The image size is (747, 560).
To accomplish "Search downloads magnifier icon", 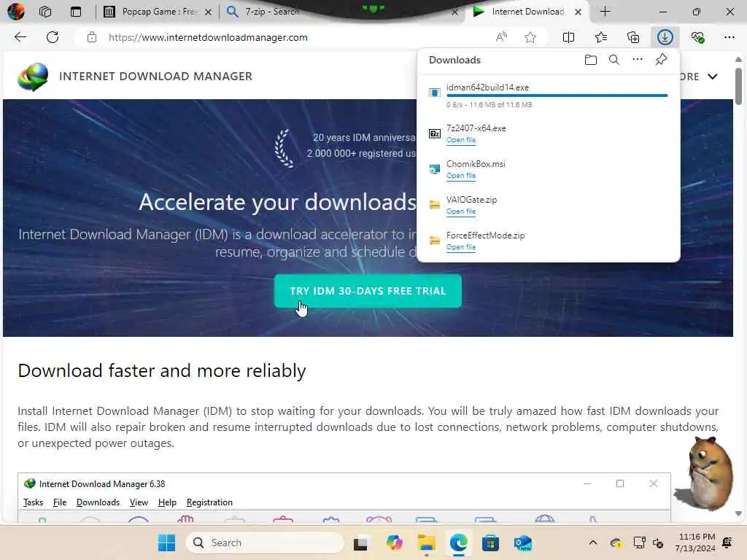I will point(614,60).
